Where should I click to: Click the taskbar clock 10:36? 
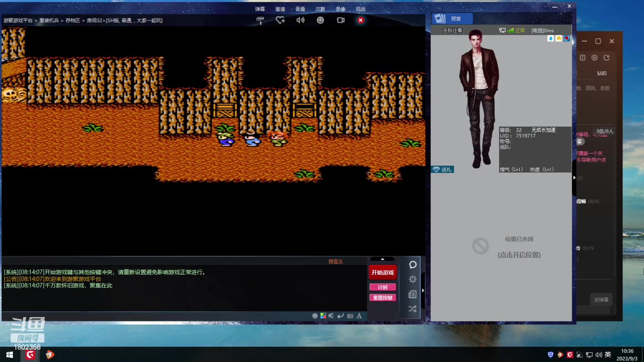[627, 351]
